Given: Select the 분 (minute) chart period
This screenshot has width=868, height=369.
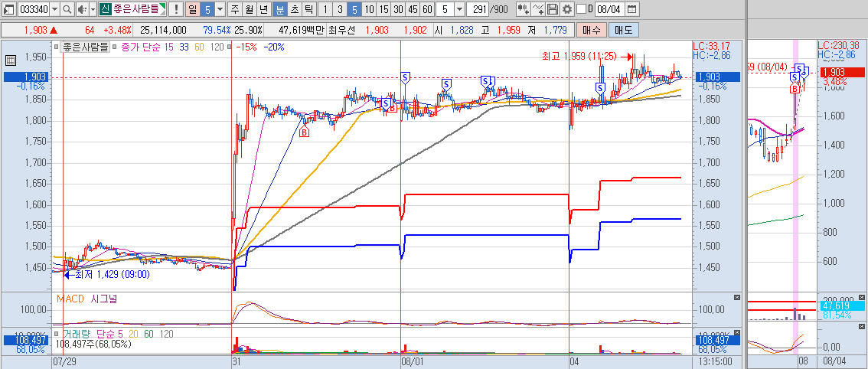Looking at the screenshot, I should pyautogui.click(x=279, y=9).
